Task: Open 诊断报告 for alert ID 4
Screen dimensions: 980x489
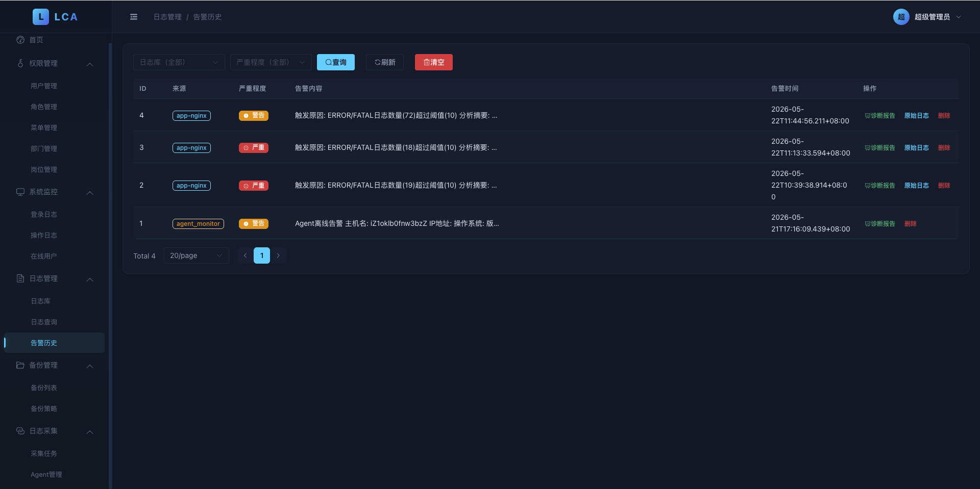Action: click(x=880, y=116)
